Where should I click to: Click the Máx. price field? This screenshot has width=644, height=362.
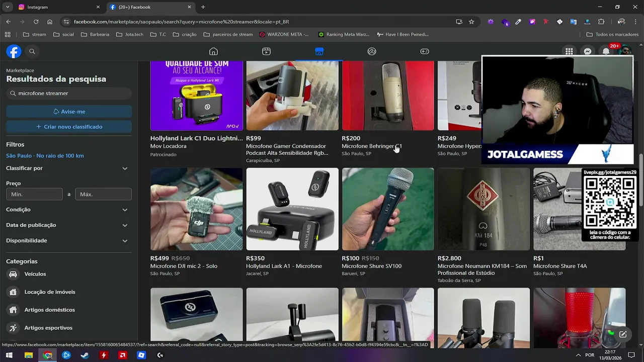(x=103, y=194)
